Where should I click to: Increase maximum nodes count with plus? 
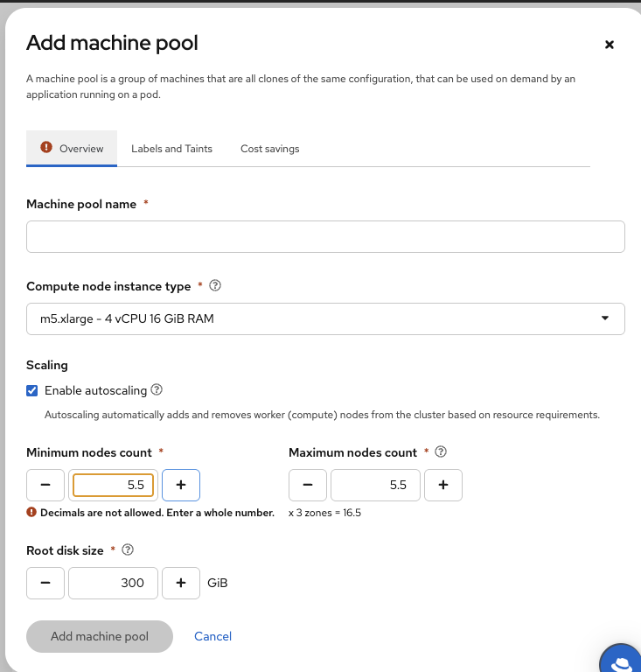coord(443,485)
